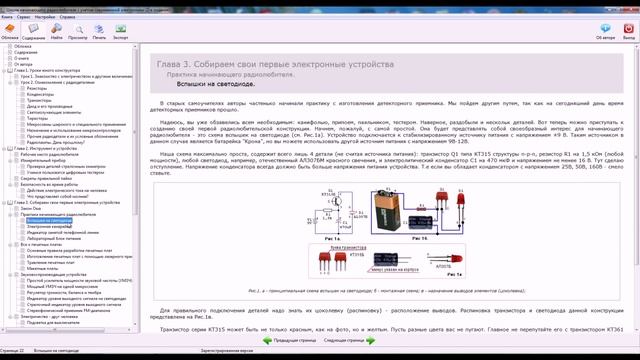This screenshot has width=640, height=360.
Task: Open the Конденсаторы topic
Action: click(40, 94)
